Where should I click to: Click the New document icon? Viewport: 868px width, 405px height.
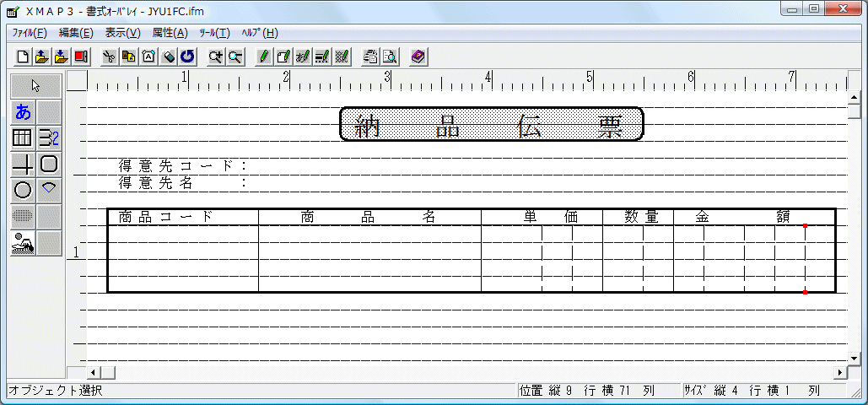pyautogui.click(x=23, y=56)
